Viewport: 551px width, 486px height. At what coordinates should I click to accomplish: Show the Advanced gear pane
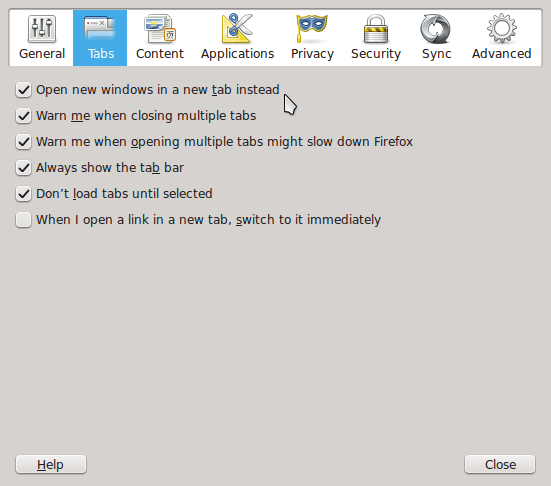[x=501, y=38]
